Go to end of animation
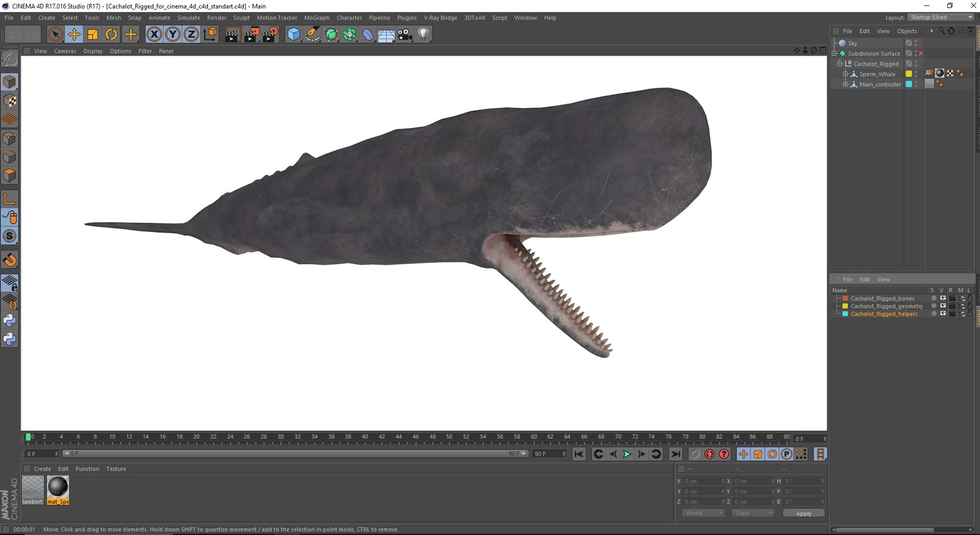The image size is (980, 535). tap(675, 454)
